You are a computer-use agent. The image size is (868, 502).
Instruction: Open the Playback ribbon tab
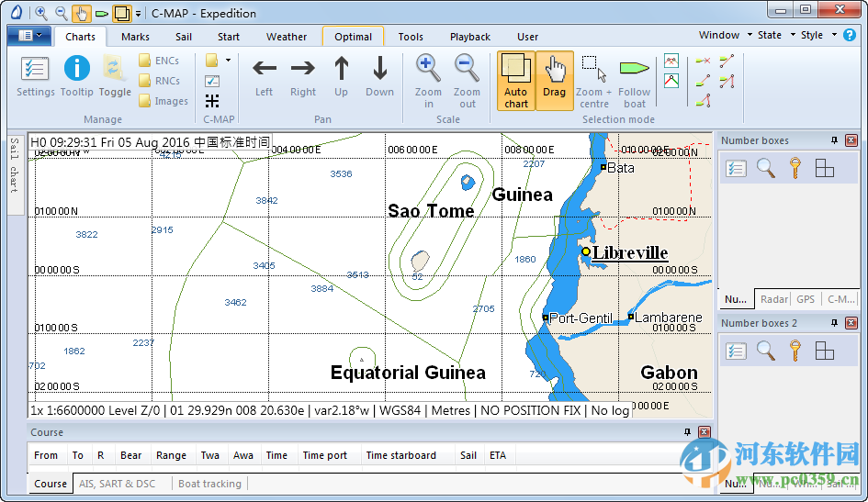(x=470, y=37)
